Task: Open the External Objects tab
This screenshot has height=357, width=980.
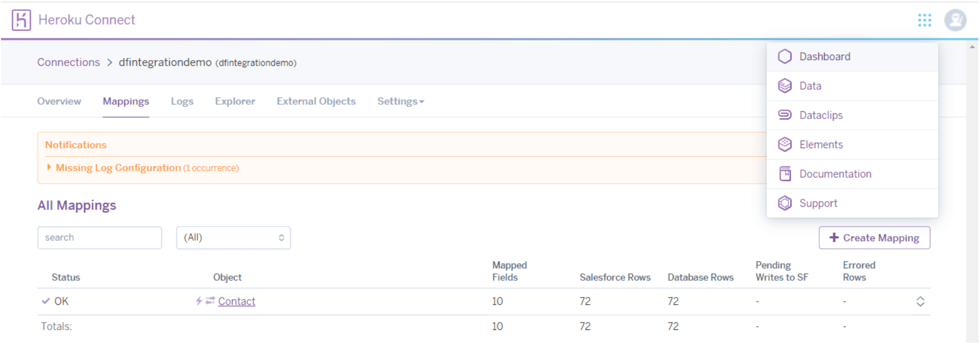Action: 316,101
